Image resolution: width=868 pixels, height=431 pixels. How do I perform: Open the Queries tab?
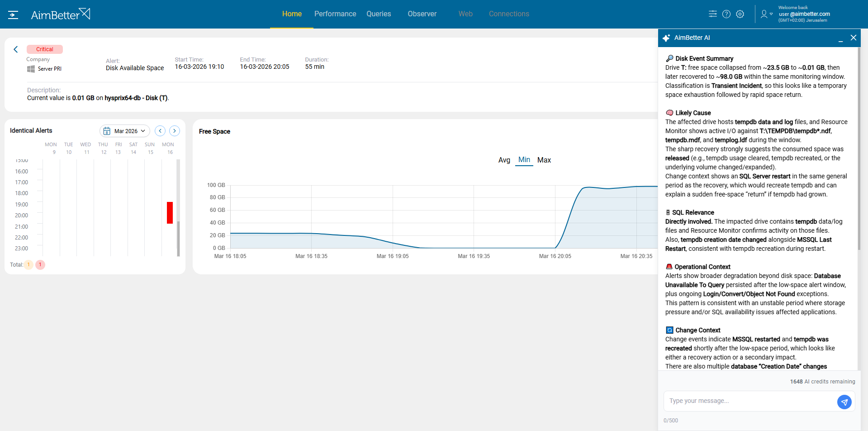[x=379, y=14]
